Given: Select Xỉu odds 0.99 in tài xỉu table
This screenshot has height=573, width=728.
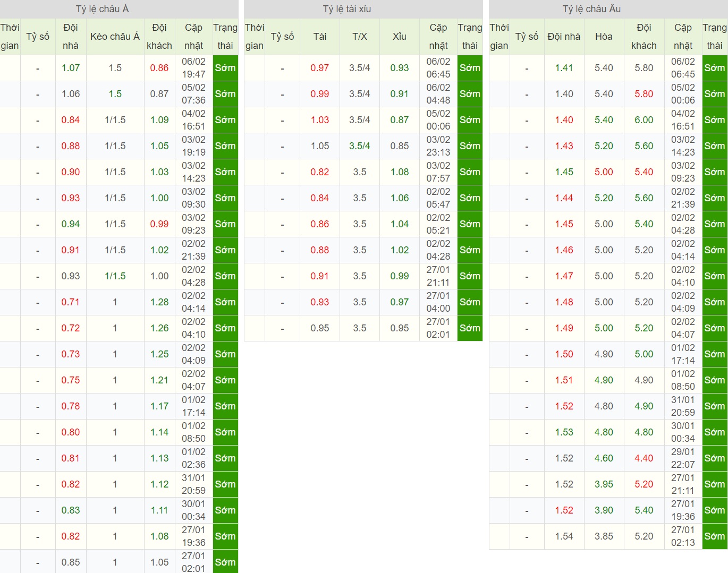Looking at the screenshot, I should point(400,276).
